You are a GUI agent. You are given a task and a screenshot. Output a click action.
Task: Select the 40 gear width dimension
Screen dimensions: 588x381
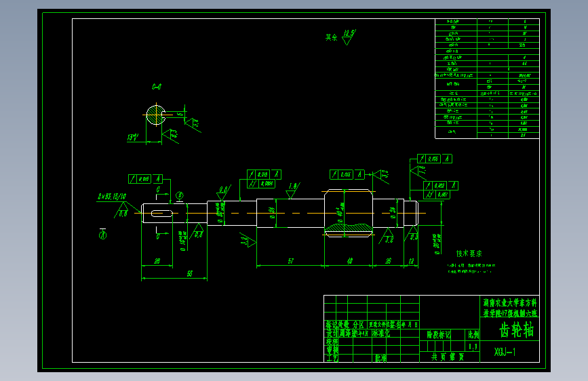349,260
